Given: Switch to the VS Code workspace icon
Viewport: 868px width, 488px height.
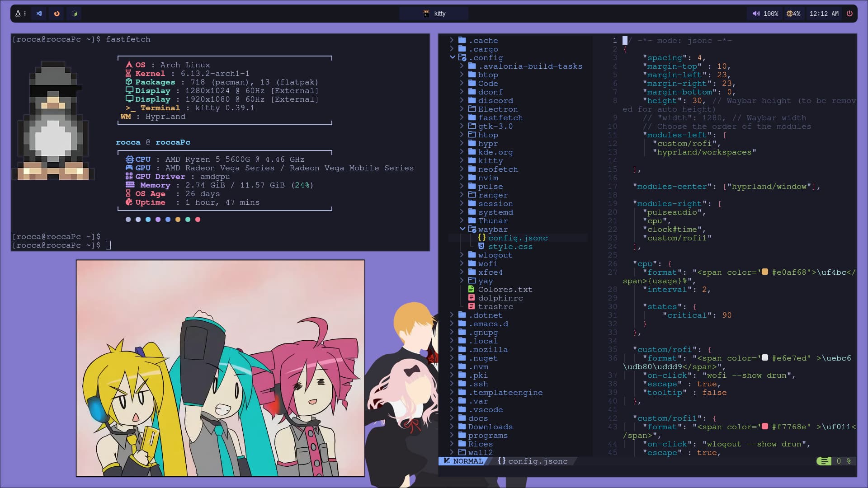Looking at the screenshot, I should [x=39, y=14].
